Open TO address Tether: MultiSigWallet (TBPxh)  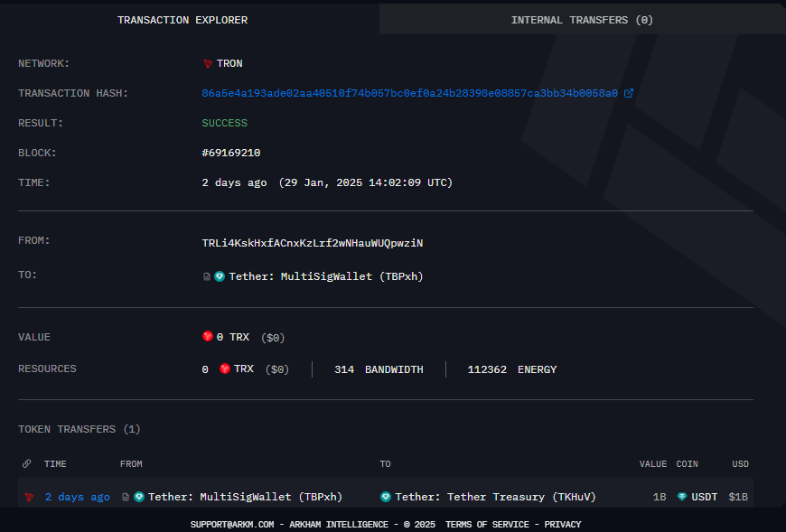(x=326, y=276)
